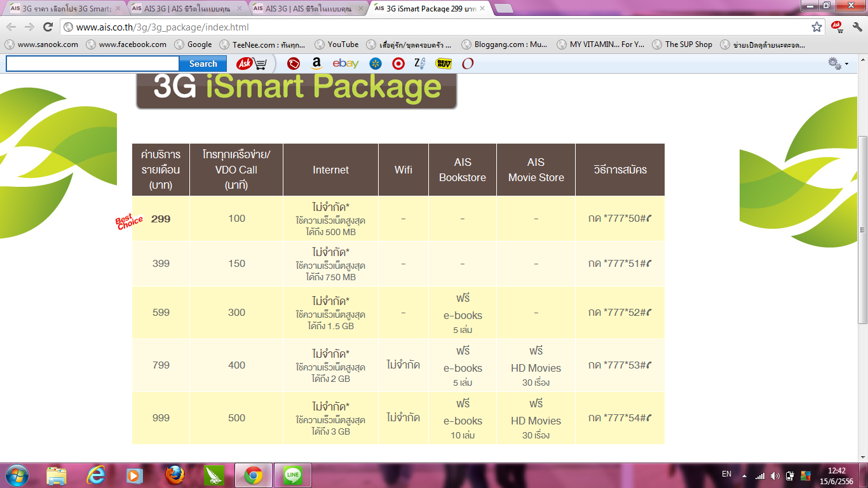Open the LINE app from taskbar
Image resolution: width=868 pixels, height=488 pixels.
[293, 475]
